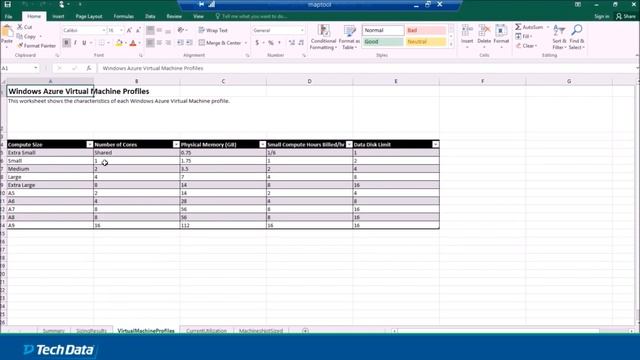The height and width of the screenshot is (360, 640).
Task: Expand the Merge & Center dropdown arrow
Action: coord(246,43)
